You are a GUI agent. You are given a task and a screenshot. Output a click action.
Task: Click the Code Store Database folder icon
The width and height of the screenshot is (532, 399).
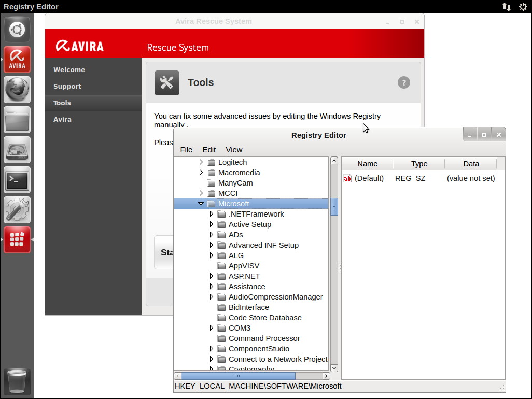tap(221, 318)
